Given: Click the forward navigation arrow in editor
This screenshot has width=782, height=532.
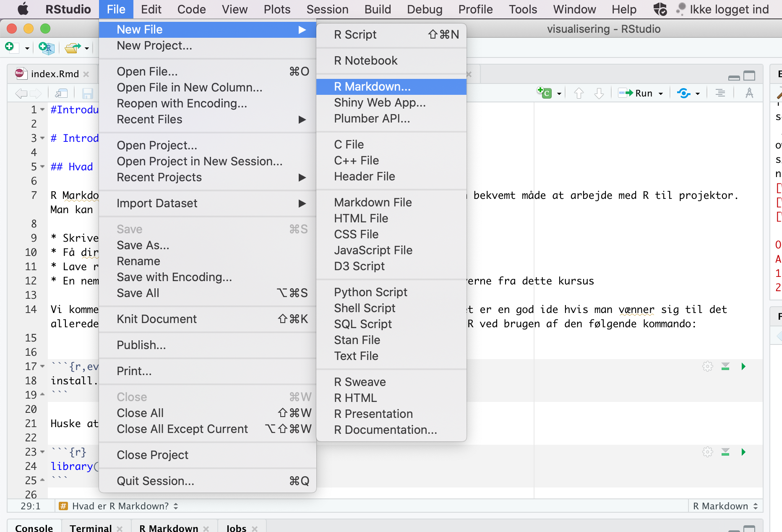Looking at the screenshot, I should (36, 93).
